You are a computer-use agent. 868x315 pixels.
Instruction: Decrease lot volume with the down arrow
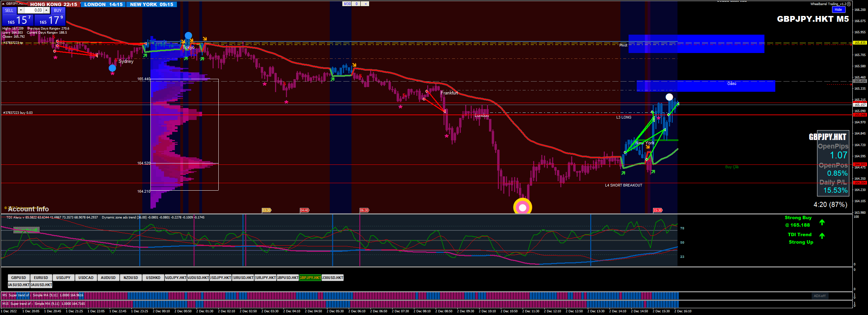coord(21,11)
